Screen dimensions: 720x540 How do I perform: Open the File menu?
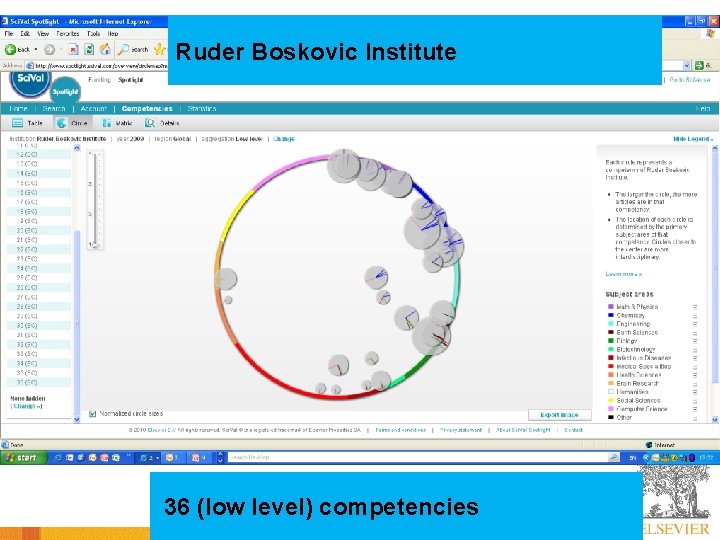point(9,34)
